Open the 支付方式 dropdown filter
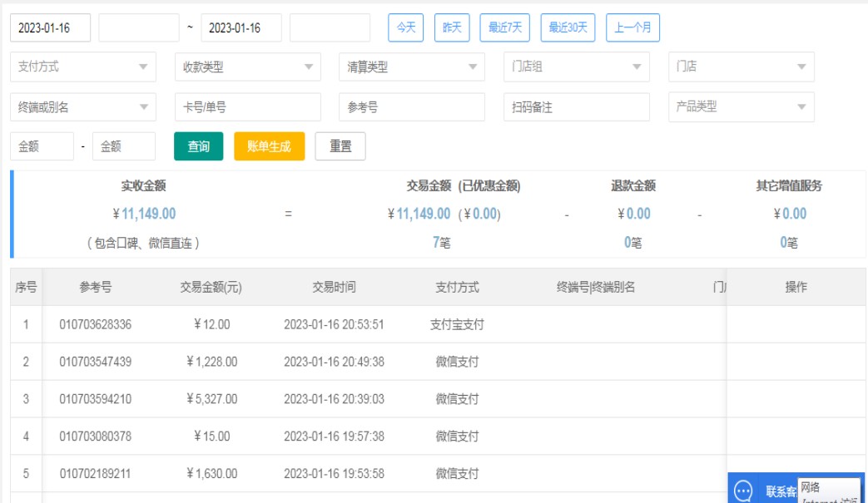 click(82, 67)
